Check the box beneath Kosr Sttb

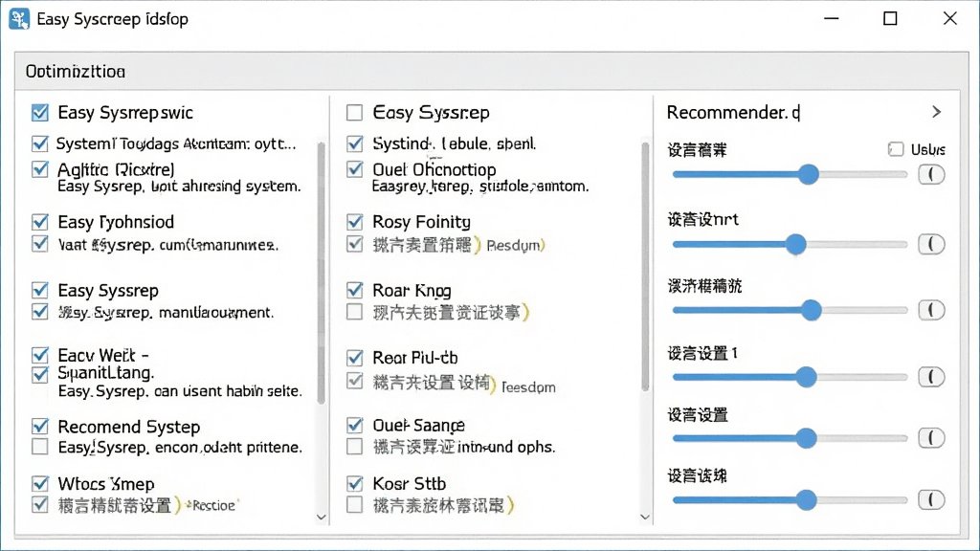354,505
